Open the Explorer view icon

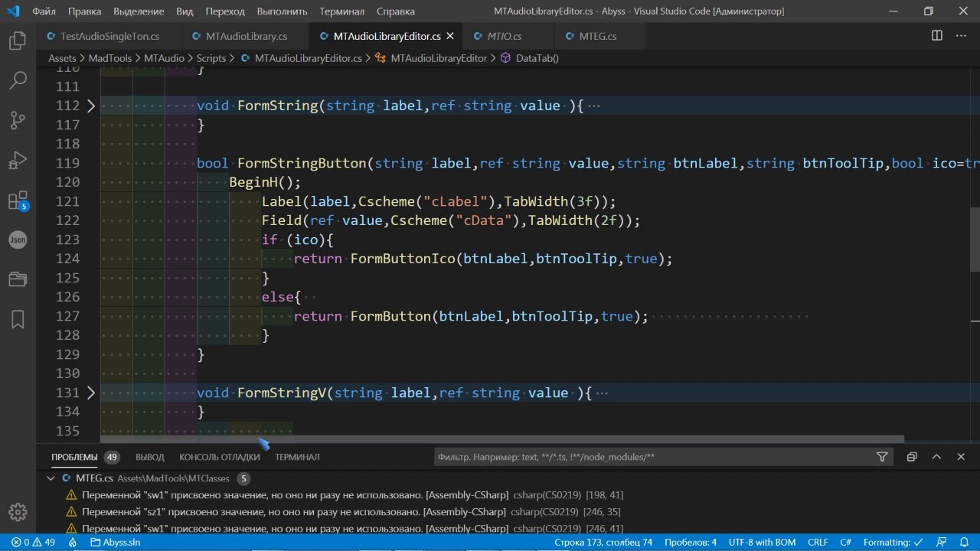(17, 41)
